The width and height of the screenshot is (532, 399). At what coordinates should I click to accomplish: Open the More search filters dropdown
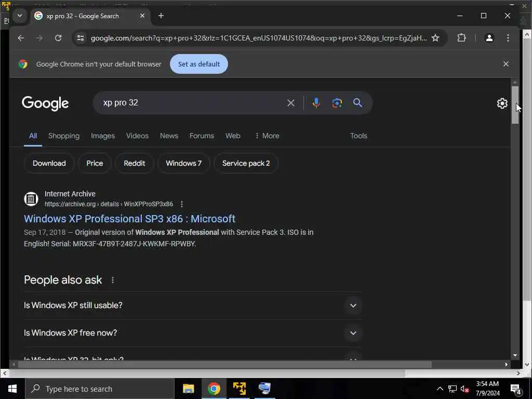tap(267, 136)
